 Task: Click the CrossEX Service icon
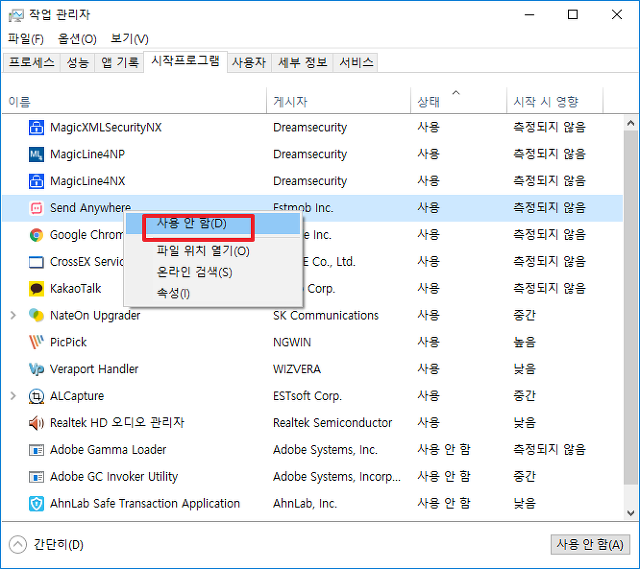(x=36, y=262)
